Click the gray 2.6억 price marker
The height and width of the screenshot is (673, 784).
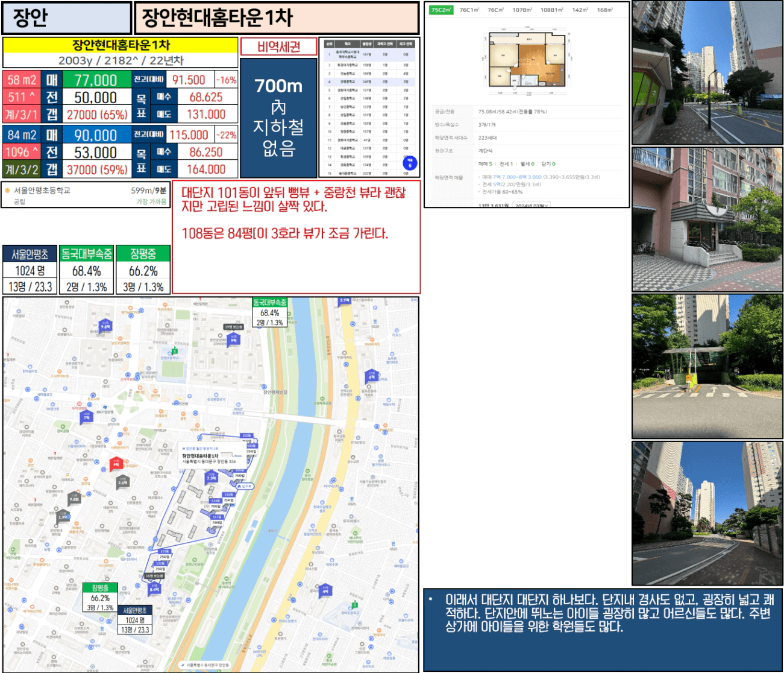122,481
